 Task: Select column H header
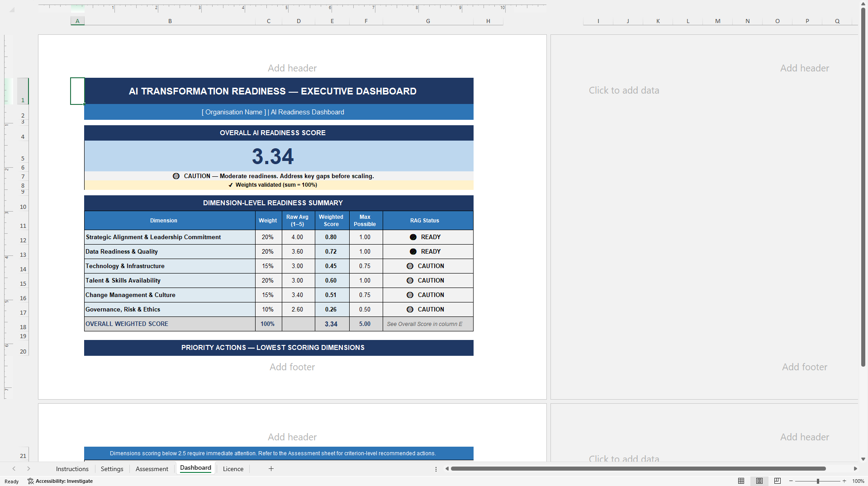click(x=488, y=21)
